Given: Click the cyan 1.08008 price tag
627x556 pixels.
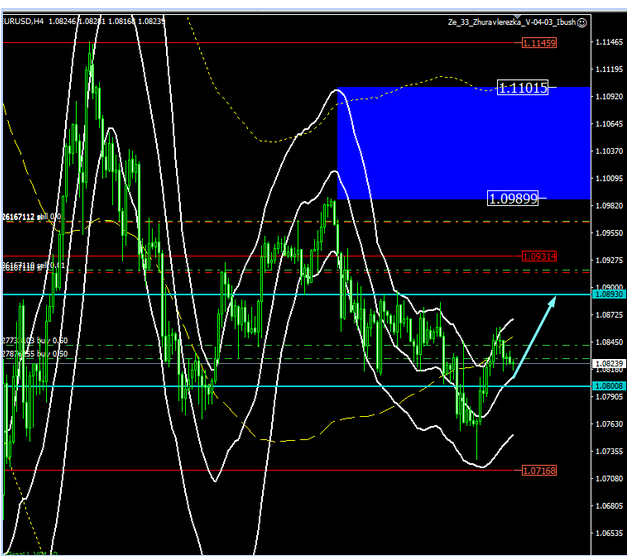Looking at the screenshot, I should (608, 385).
